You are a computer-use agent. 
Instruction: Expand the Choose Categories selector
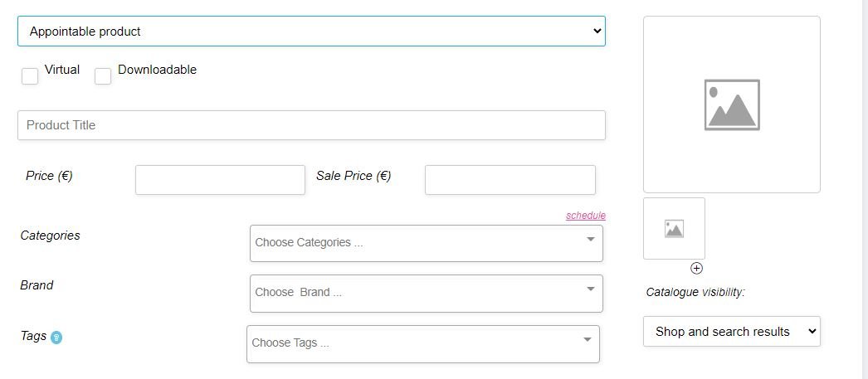[x=427, y=244]
